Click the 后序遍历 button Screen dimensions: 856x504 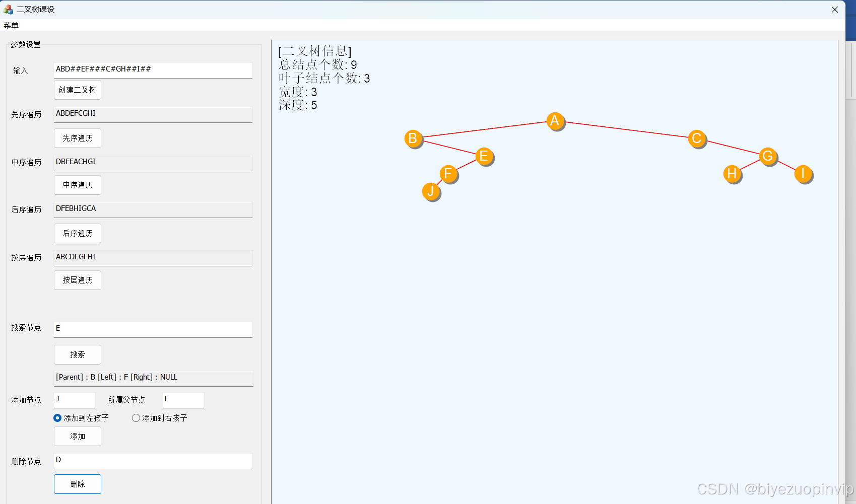click(78, 234)
